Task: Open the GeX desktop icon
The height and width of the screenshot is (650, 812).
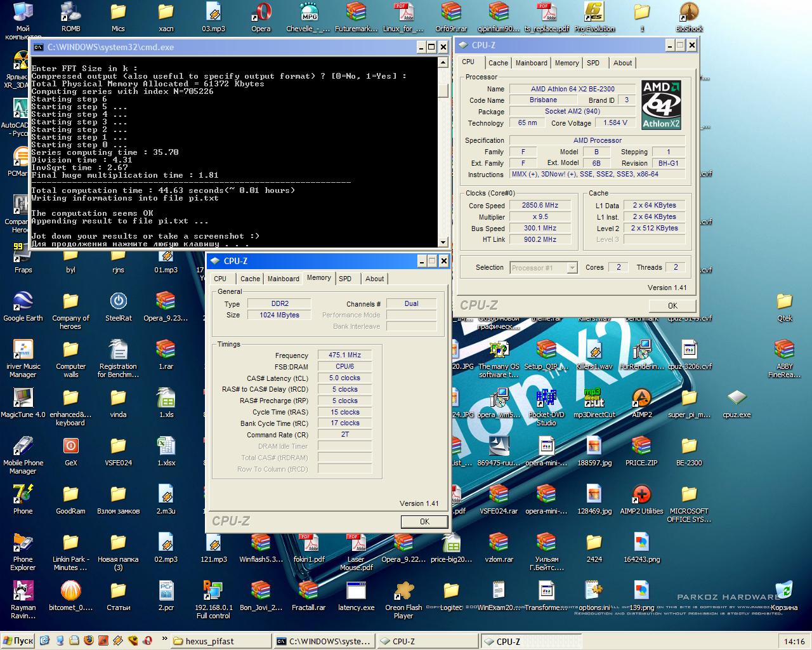Action: [x=70, y=451]
